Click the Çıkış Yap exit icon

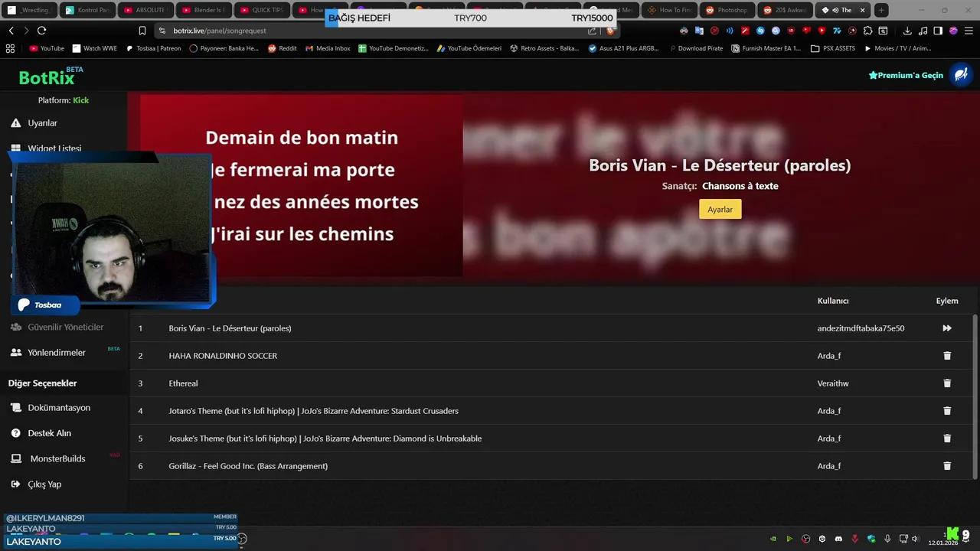tap(15, 484)
